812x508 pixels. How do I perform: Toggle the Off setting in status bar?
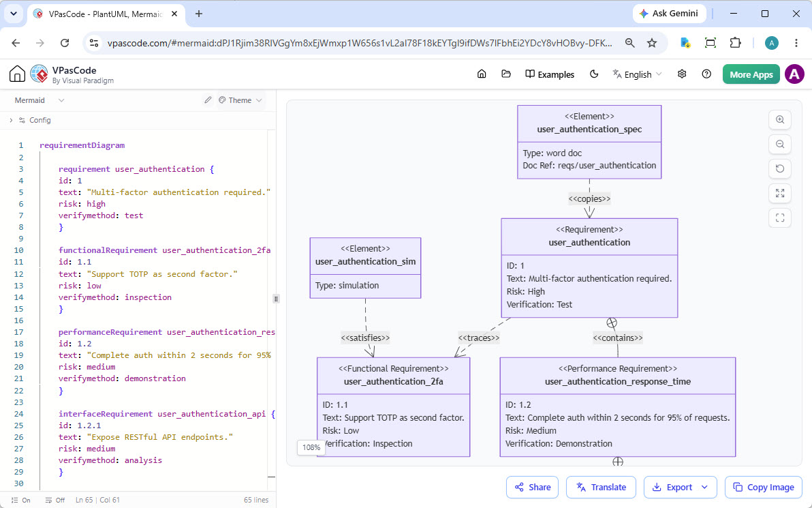tap(55, 500)
